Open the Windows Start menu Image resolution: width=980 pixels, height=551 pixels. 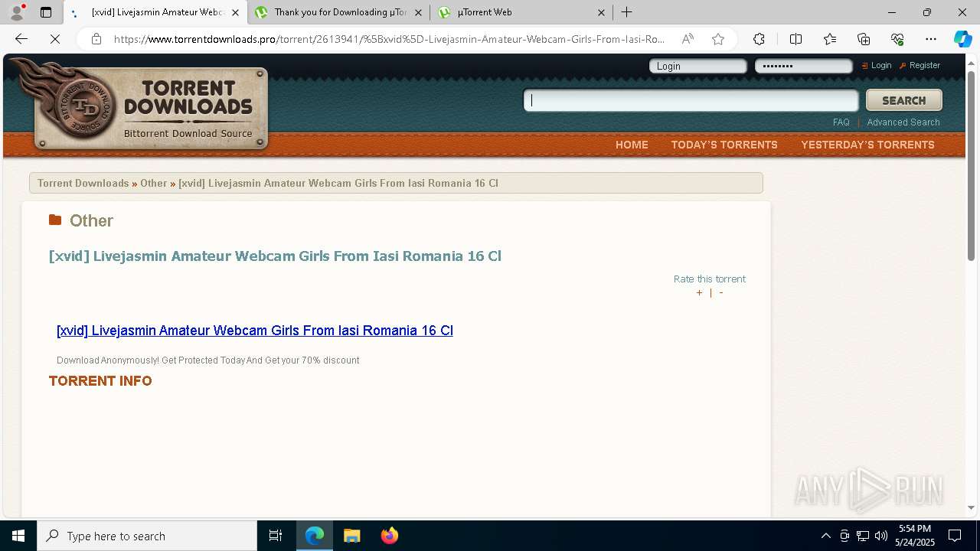18,536
